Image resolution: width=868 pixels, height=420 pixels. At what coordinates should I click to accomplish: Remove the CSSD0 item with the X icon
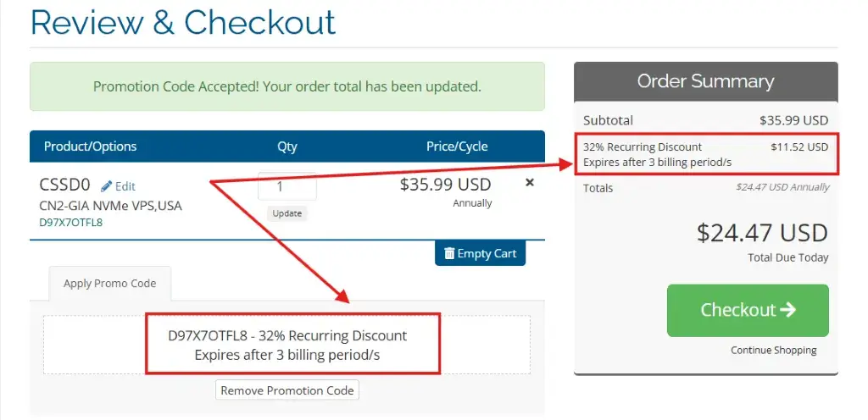529,182
